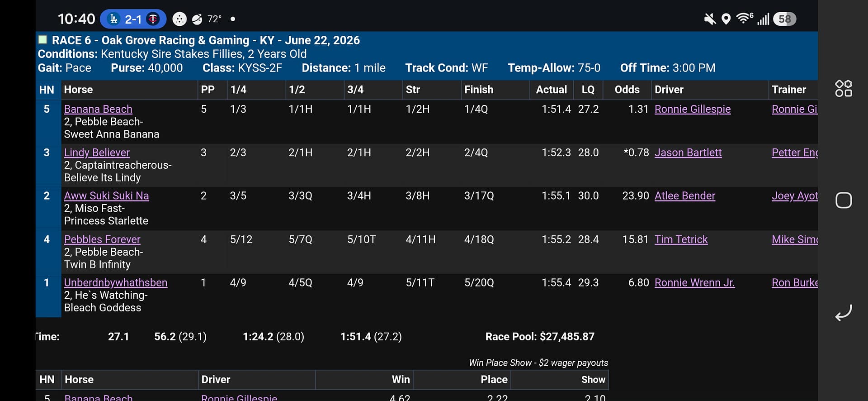
Task: Open the Unberdnbywhathsben horse link
Action: tap(116, 282)
